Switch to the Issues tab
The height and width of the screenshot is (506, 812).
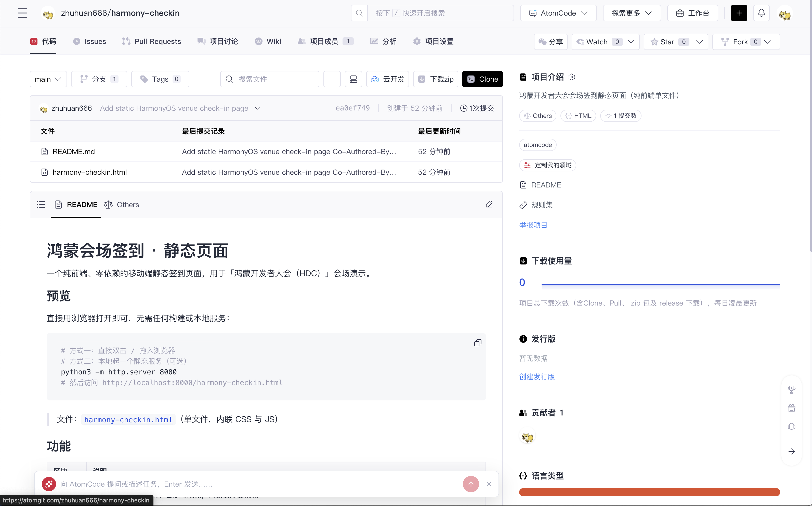point(89,41)
